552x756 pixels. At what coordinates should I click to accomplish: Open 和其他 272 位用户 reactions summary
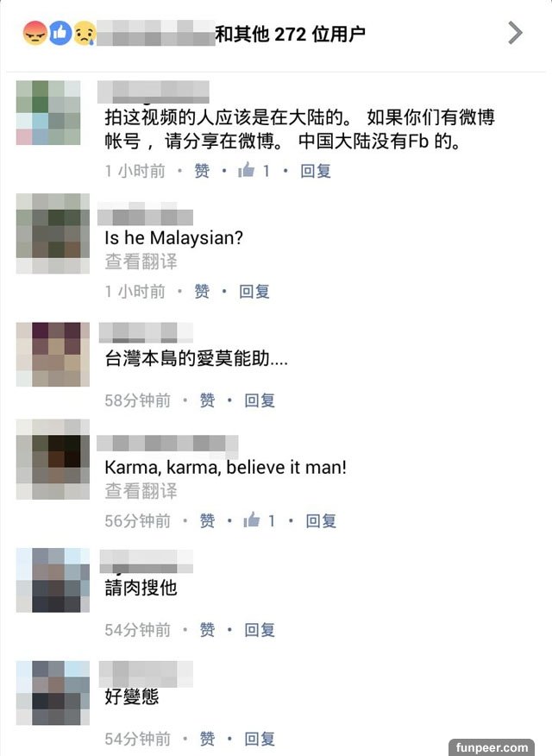click(290, 34)
